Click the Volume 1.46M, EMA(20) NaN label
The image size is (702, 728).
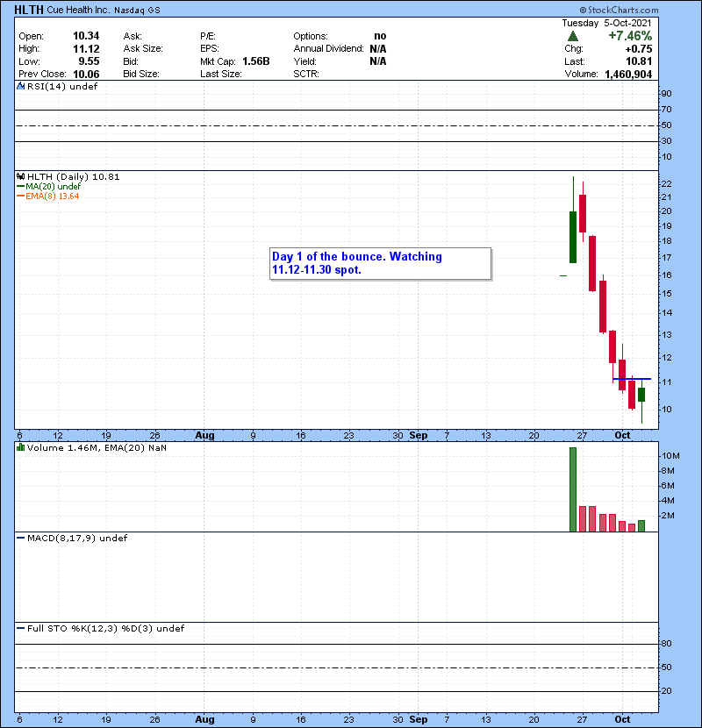pos(97,448)
